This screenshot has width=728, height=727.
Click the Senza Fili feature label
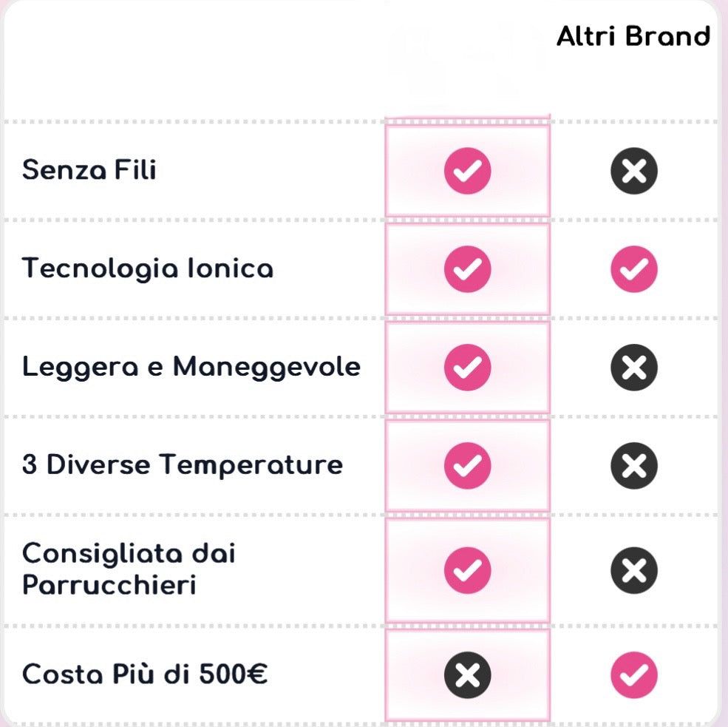[89, 170]
